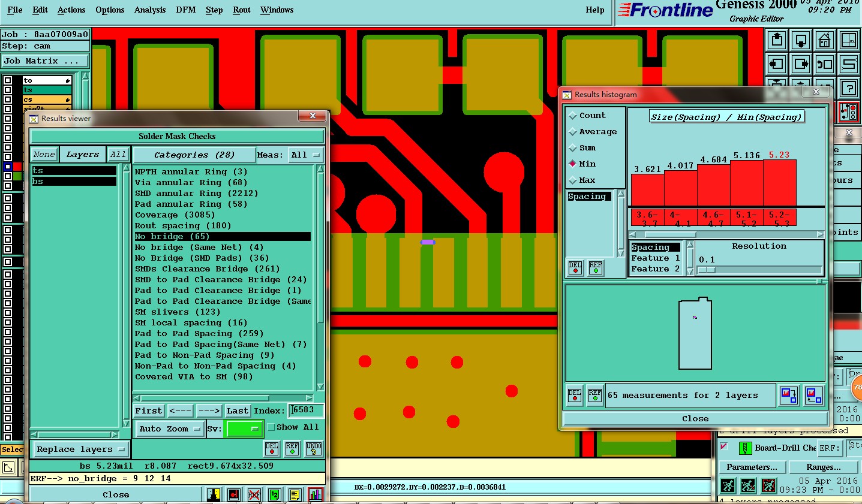Click the pan up arrow icon

[x=777, y=41]
